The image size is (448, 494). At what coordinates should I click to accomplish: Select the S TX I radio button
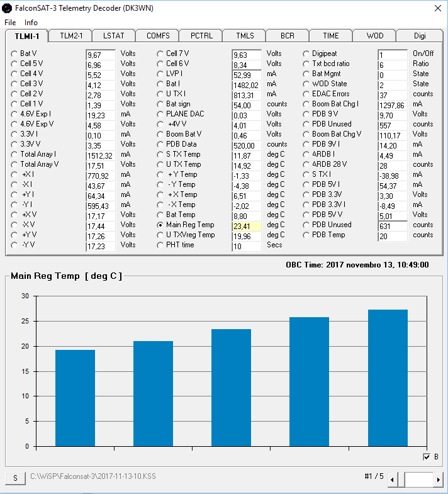pos(306,175)
